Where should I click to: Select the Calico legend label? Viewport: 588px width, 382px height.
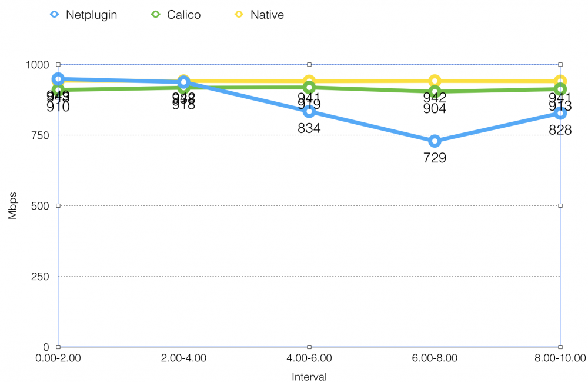click(x=184, y=15)
